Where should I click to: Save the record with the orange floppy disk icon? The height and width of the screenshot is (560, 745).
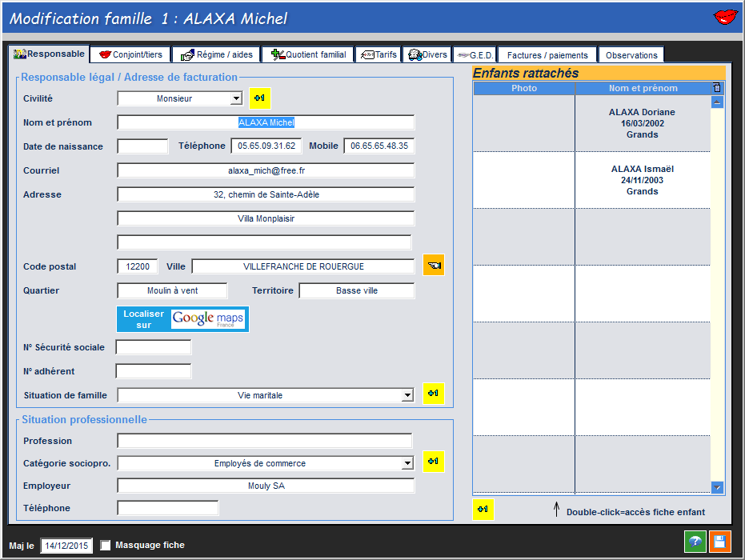click(x=719, y=542)
